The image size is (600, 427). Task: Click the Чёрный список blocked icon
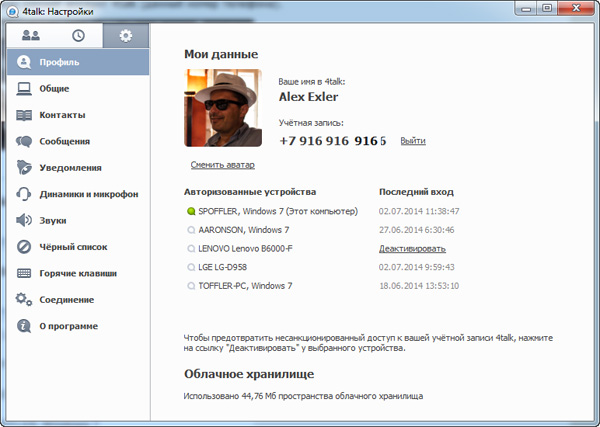coord(24,247)
